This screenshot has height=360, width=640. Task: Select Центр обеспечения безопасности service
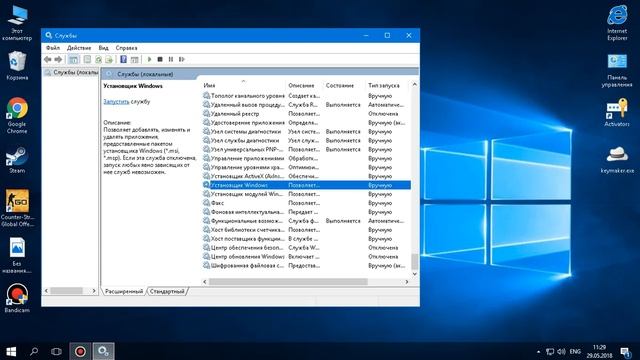[306, 247]
